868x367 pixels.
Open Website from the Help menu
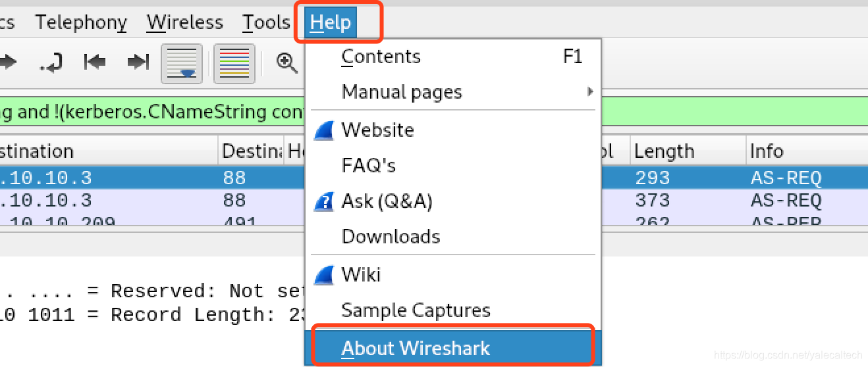(452, 130)
